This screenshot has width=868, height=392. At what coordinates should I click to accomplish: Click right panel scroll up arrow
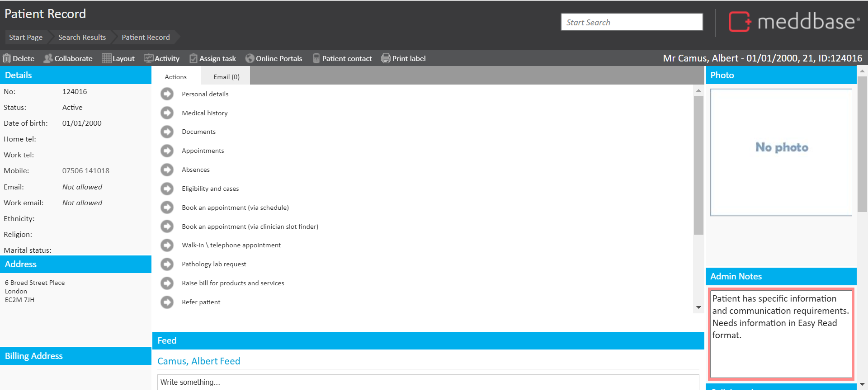pos(862,71)
